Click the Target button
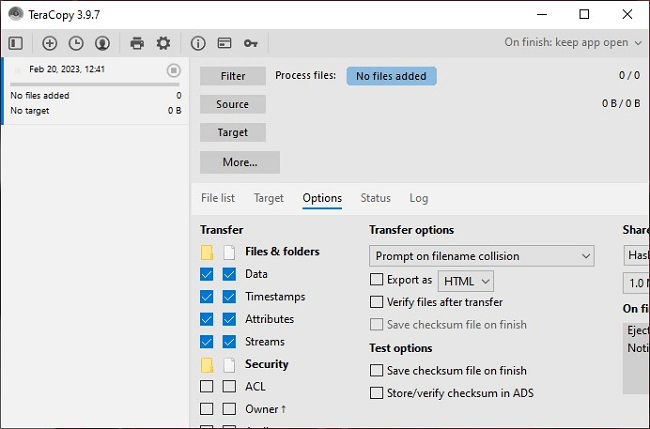The image size is (650, 429). point(233,132)
